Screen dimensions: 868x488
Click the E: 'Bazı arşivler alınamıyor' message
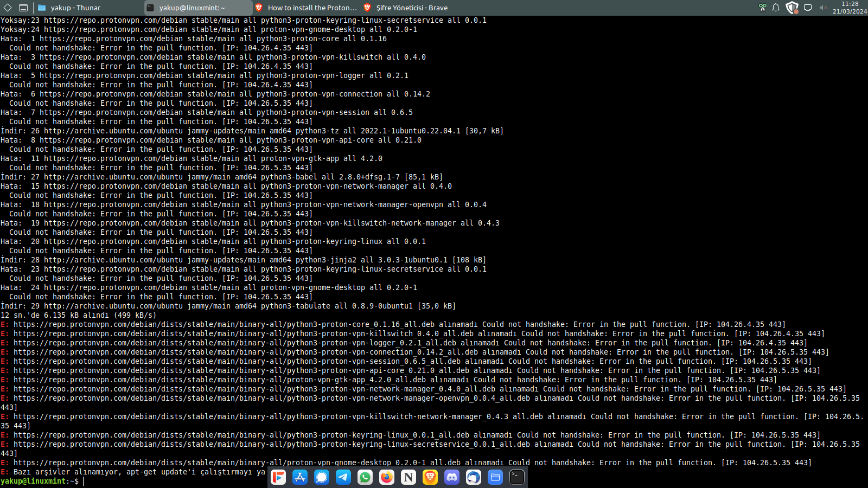click(133, 472)
